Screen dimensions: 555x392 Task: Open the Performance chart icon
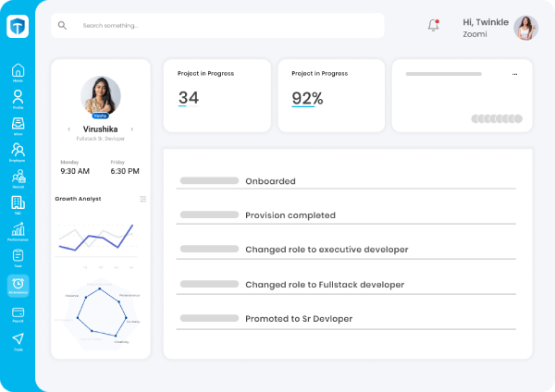click(18, 229)
